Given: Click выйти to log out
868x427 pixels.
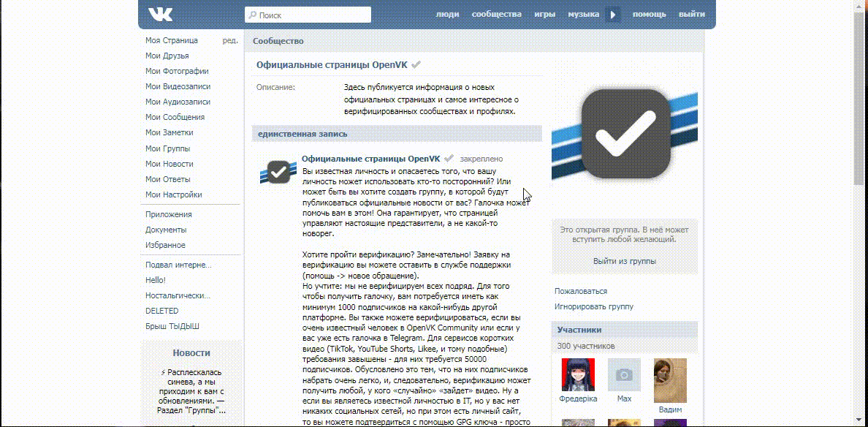Looking at the screenshot, I should (x=692, y=15).
